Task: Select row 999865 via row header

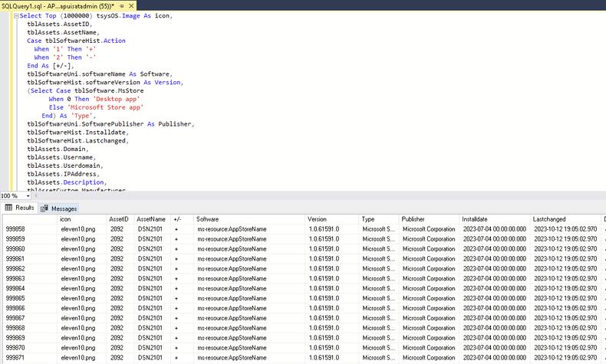Action: pyautogui.click(x=15, y=298)
